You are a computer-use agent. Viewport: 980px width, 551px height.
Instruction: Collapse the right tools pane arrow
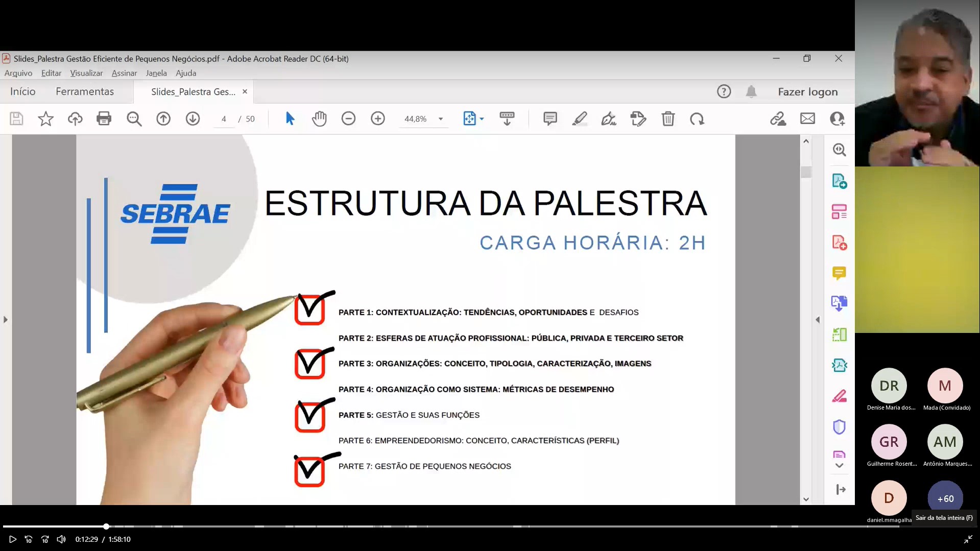(x=818, y=320)
